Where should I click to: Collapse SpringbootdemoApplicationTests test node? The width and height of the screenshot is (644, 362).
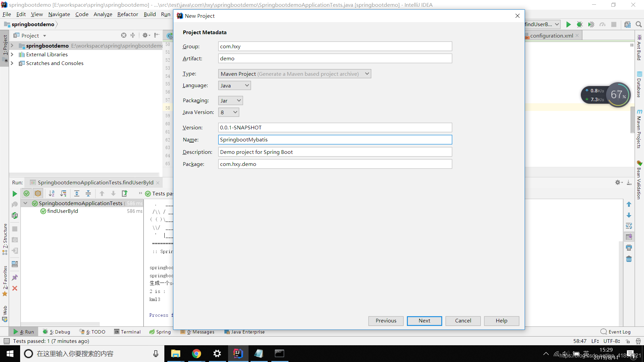coord(25,203)
